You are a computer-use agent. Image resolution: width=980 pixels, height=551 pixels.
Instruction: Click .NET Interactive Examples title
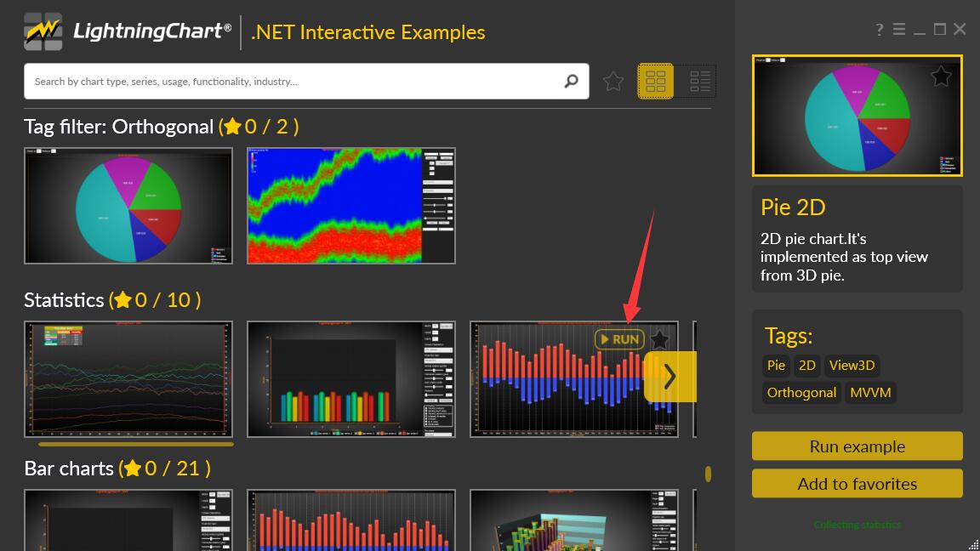[367, 32]
